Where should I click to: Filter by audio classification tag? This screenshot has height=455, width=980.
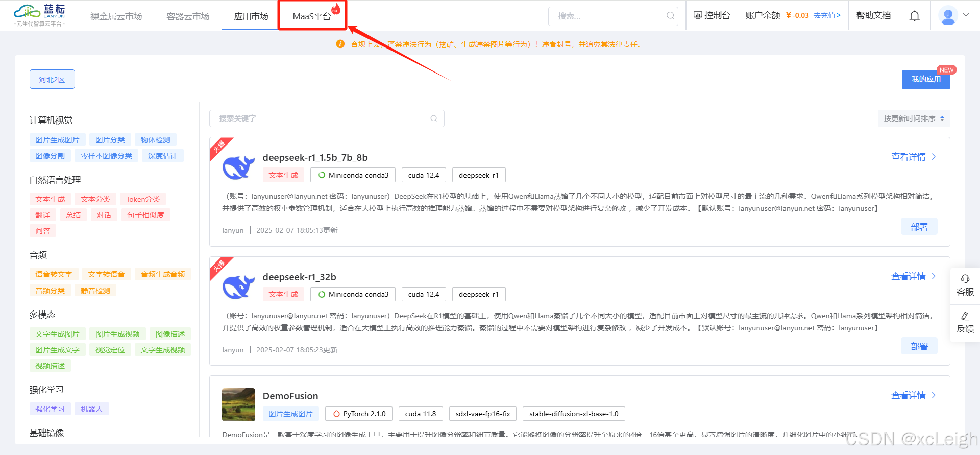(50, 291)
